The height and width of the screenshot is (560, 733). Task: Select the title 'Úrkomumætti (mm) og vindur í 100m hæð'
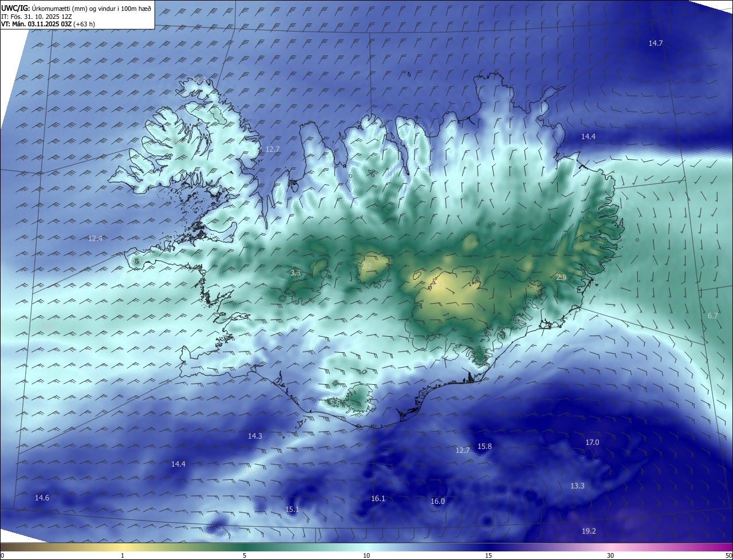[x=91, y=7]
